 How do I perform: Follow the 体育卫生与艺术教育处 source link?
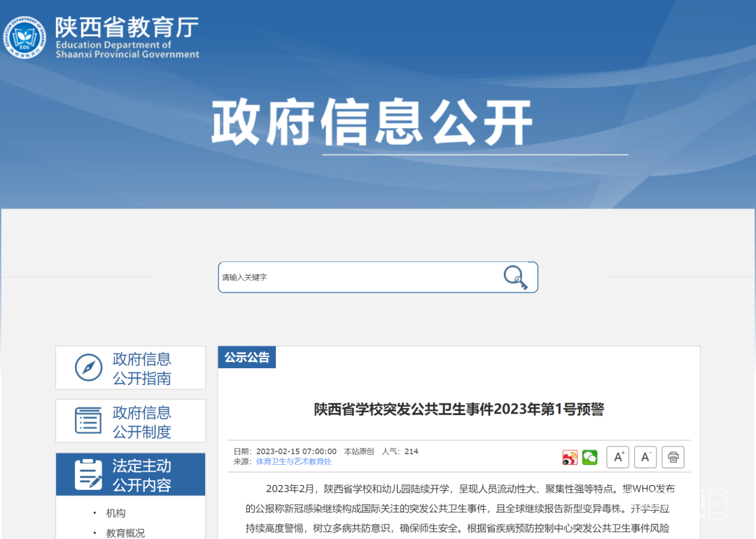(293, 461)
